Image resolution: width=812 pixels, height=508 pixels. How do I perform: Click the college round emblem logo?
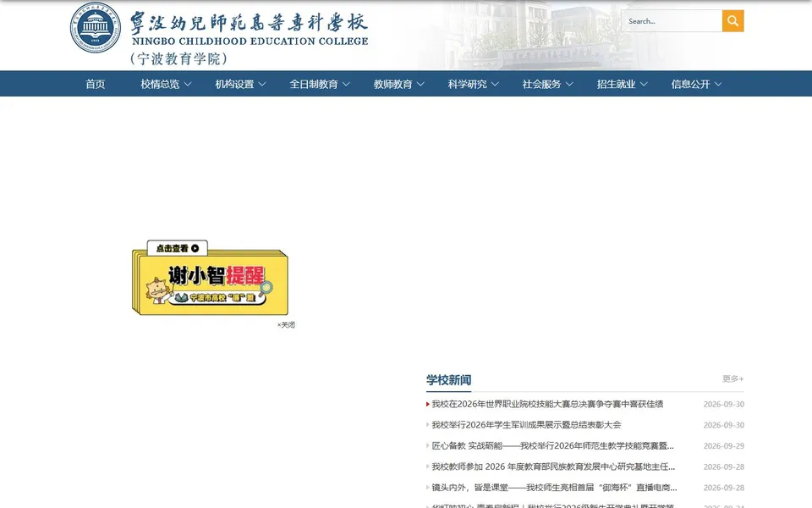[x=96, y=27]
